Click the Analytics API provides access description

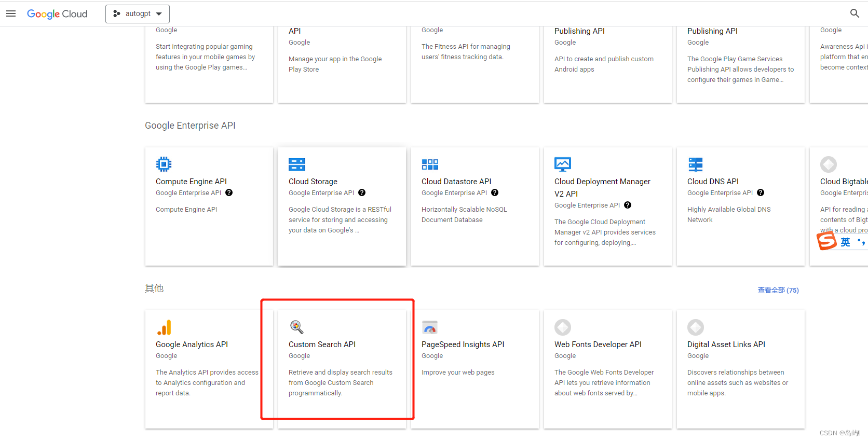point(207,383)
